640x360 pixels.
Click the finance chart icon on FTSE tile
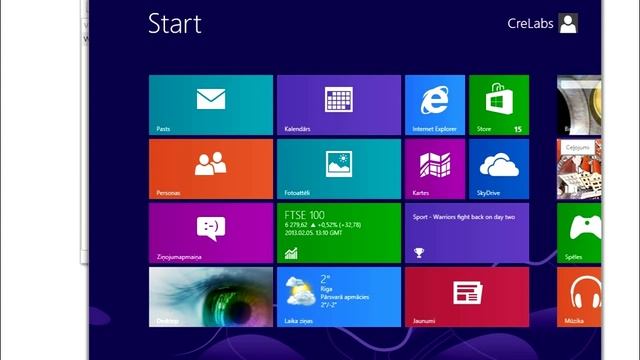[291, 253]
